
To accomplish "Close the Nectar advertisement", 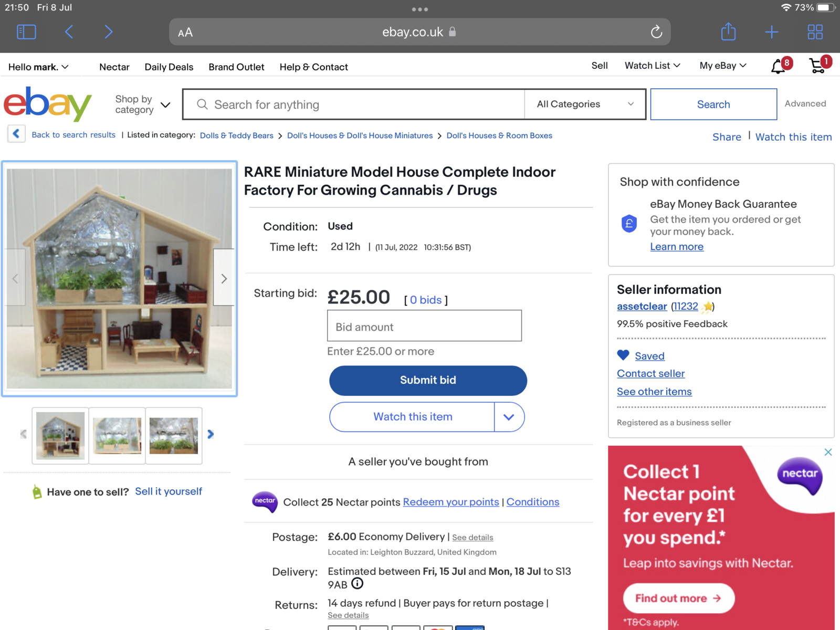I will (x=828, y=452).
